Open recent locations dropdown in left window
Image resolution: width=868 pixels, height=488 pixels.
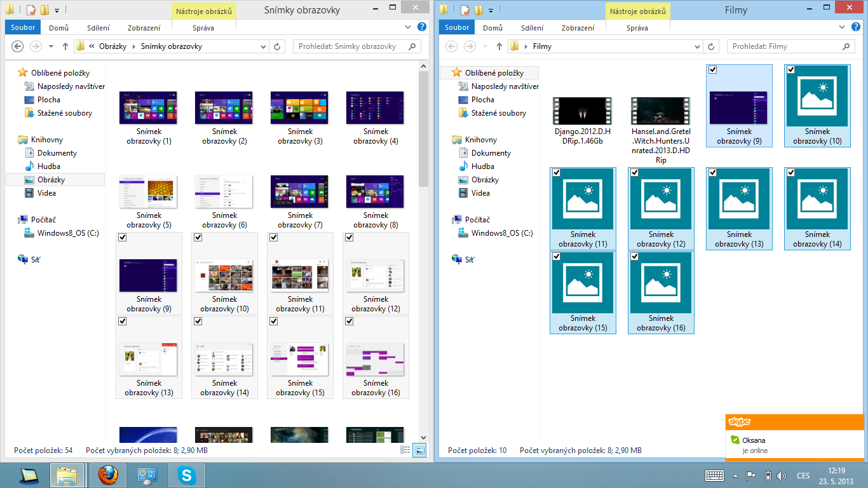point(50,46)
